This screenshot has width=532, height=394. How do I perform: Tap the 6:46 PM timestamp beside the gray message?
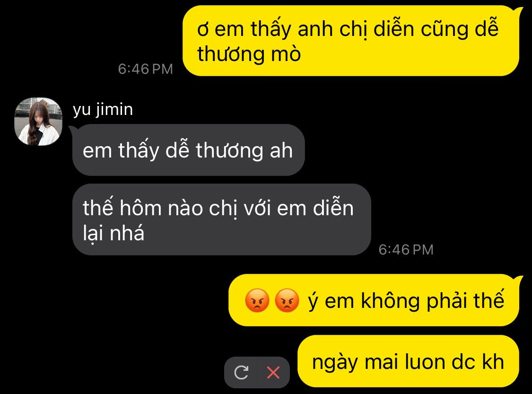pyautogui.click(x=406, y=250)
